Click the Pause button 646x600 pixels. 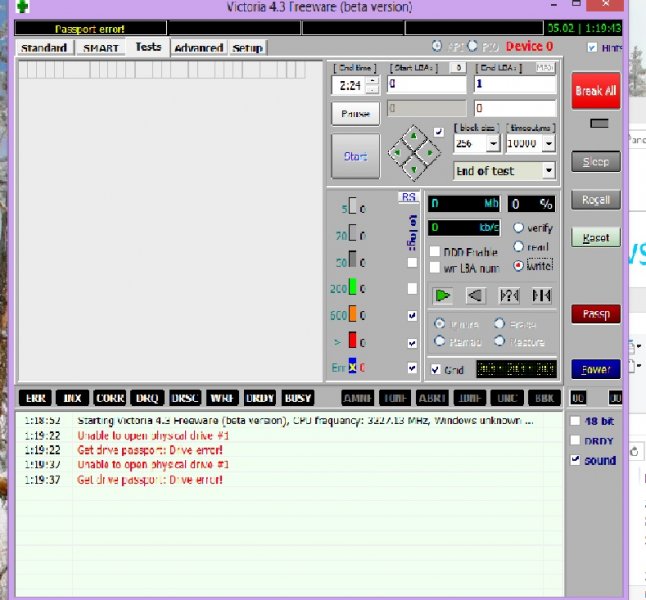355,113
